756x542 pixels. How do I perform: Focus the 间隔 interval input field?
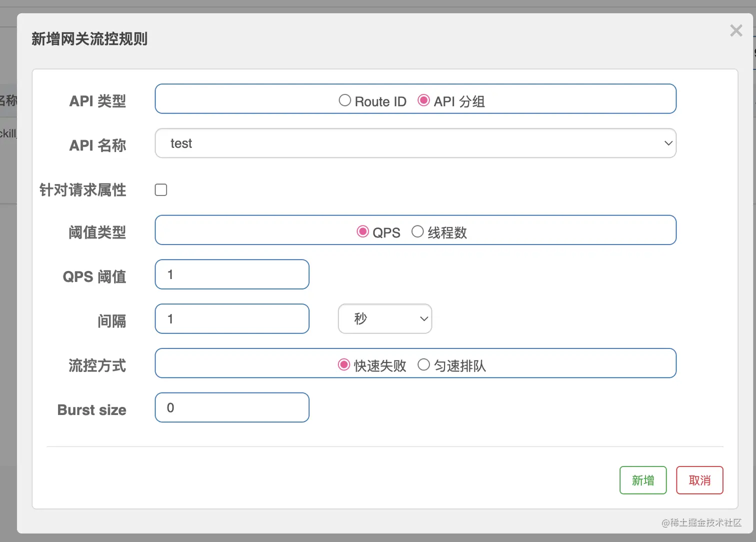(232, 319)
